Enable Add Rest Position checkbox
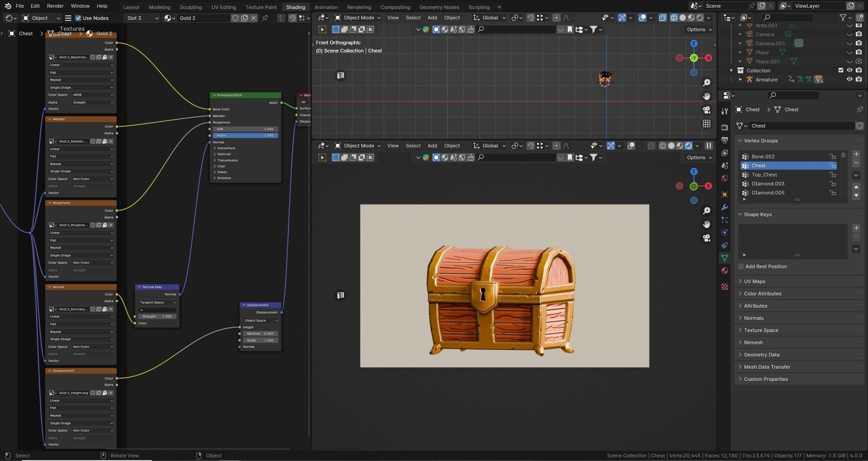The image size is (868, 461). (741, 266)
